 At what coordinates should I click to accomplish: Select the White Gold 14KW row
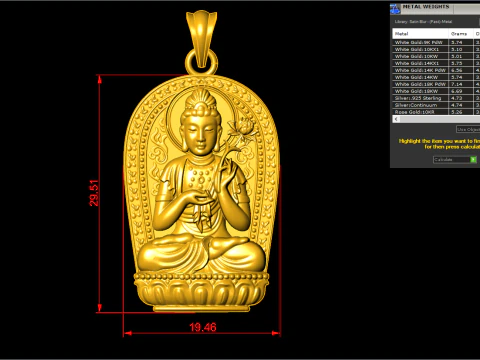click(x=436, y=77)
